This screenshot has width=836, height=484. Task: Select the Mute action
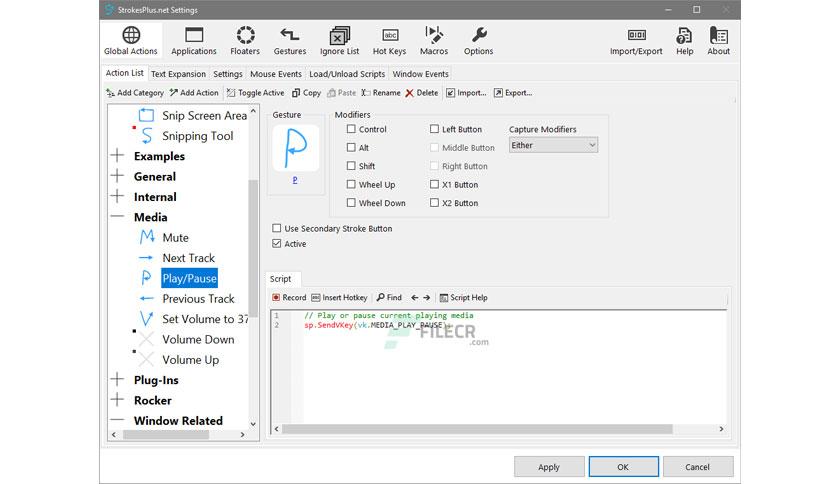[x=175, y=237]
